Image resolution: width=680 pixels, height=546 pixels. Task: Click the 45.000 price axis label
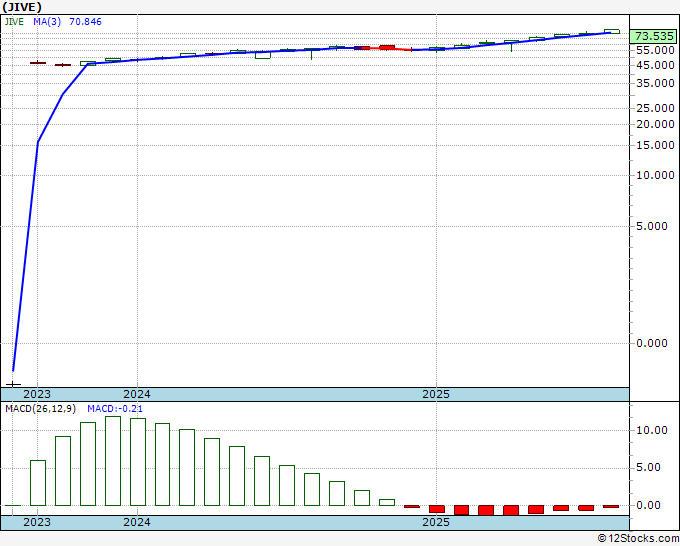(655, 65)
